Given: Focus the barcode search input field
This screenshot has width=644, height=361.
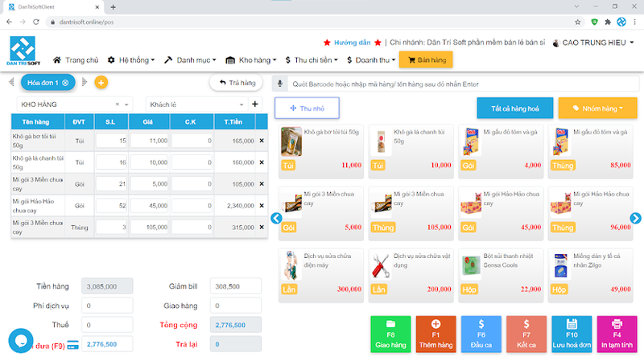Looking at the screenshot, I should point(463,84).
